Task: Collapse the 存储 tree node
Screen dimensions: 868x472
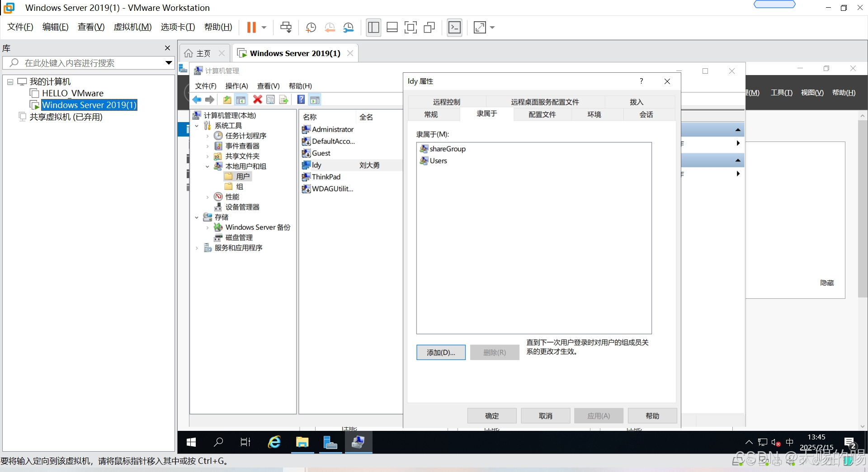Action: tap(197, 217)
